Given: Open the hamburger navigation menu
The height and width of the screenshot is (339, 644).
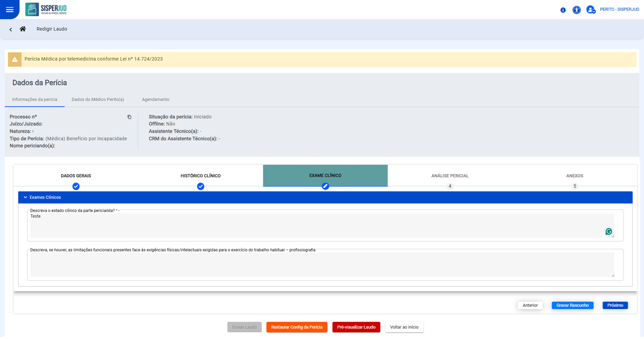Looking at the screenshot, I should point(9,10).
